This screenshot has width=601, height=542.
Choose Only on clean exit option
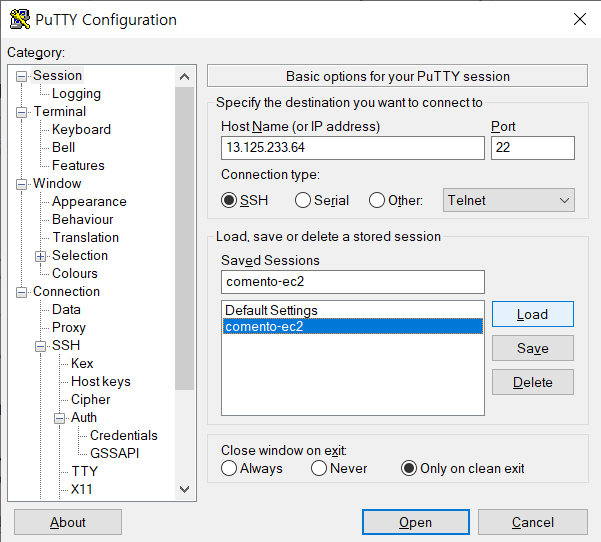coord(409,468)
